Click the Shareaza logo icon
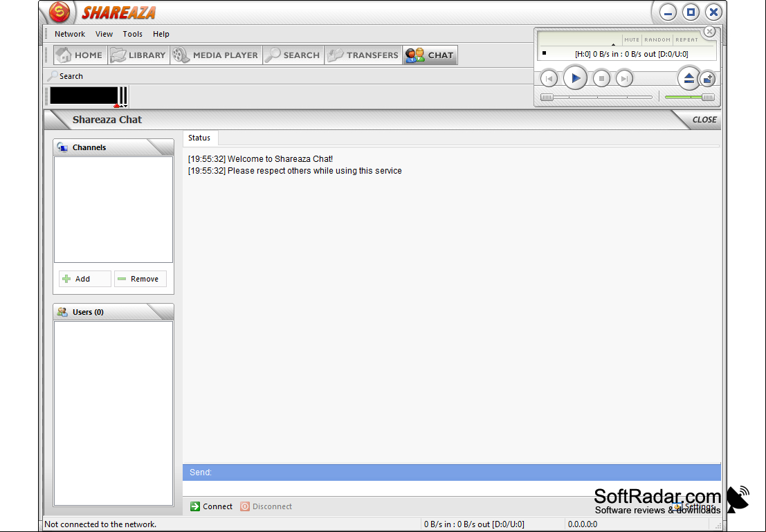 (60, 12)
